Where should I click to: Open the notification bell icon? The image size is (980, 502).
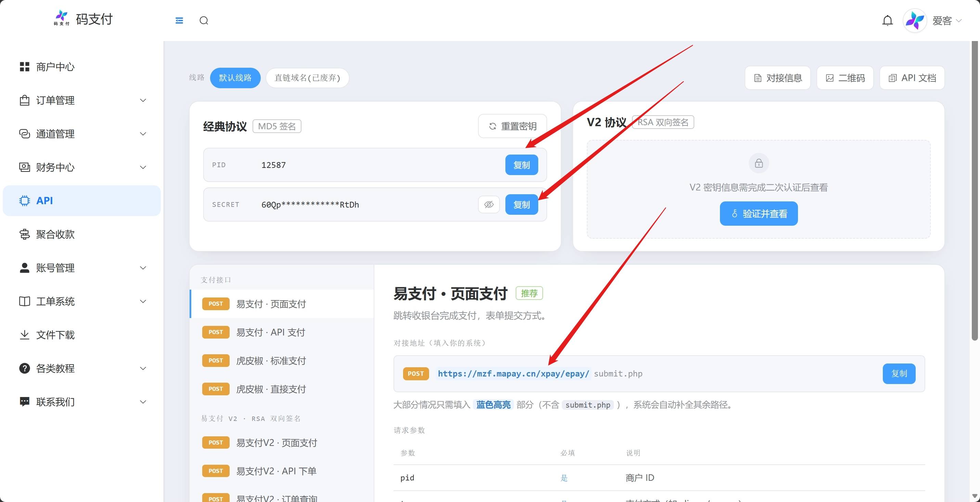[x=888, y=21]
